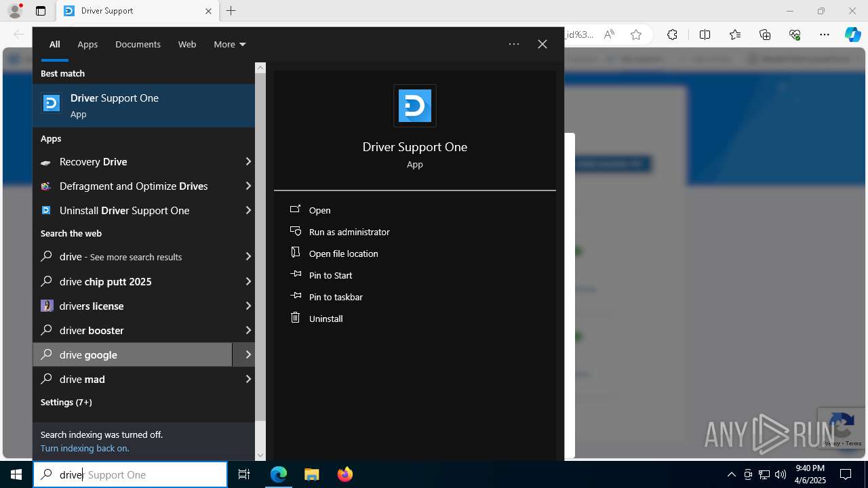The width and height of the screenshot is (868, 488).
Task: Open search options ellipsis menu
Action: click(x=514, y=44)
